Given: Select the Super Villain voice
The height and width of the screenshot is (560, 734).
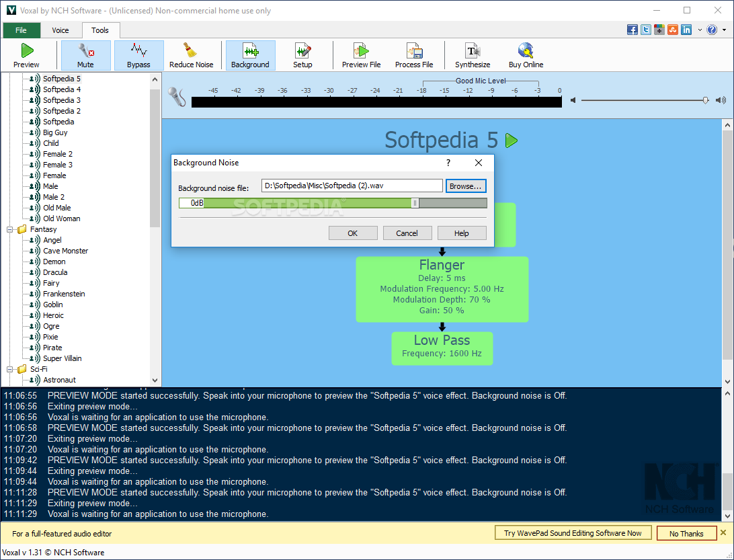Looking at the screenshot, I should (63, 359).
